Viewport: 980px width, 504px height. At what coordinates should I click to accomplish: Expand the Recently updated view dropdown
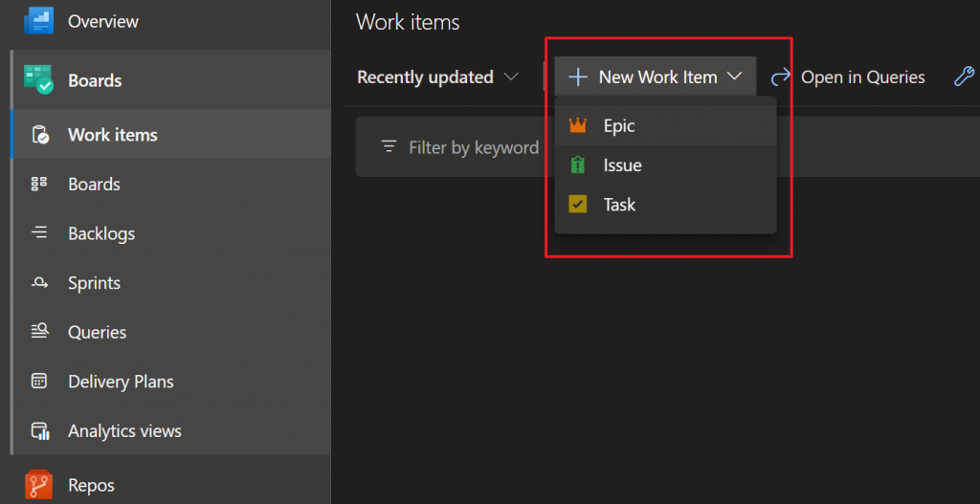437,77
